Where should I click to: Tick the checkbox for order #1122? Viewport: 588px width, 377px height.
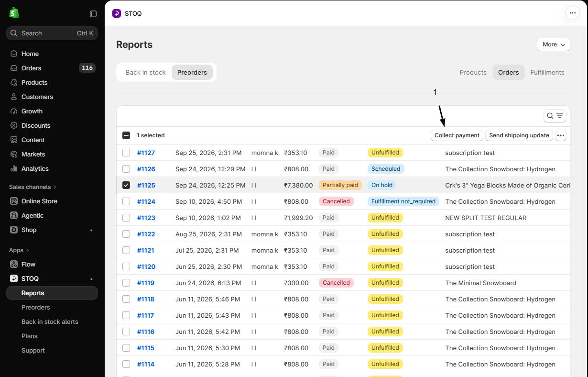(x=126, y=234)
